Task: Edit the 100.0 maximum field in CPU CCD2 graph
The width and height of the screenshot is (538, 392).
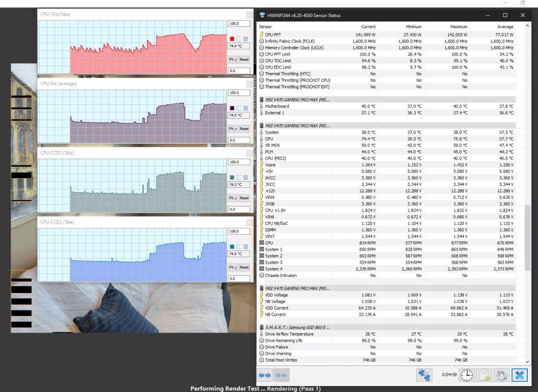Action: [239, 231]
